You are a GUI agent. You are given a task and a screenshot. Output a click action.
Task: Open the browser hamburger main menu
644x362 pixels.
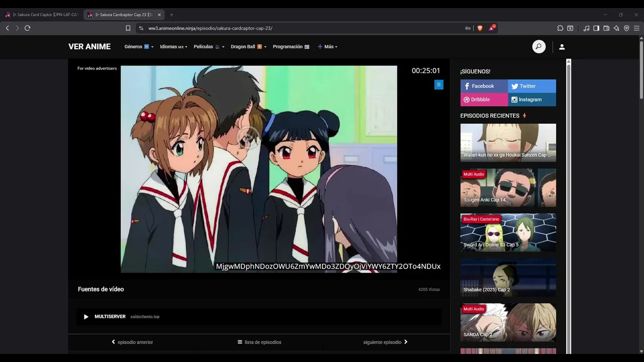point(636,28)
